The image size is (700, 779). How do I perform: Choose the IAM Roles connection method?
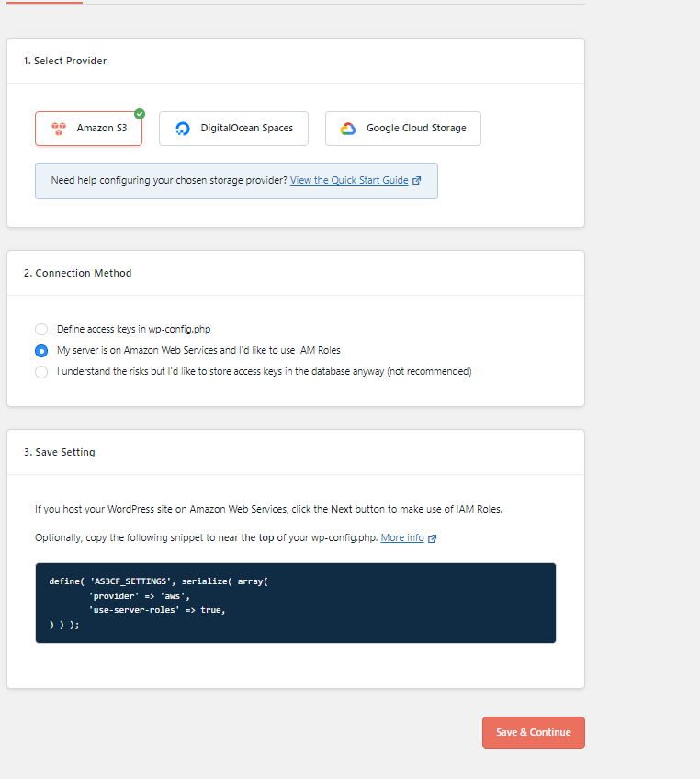coord(40,350)
